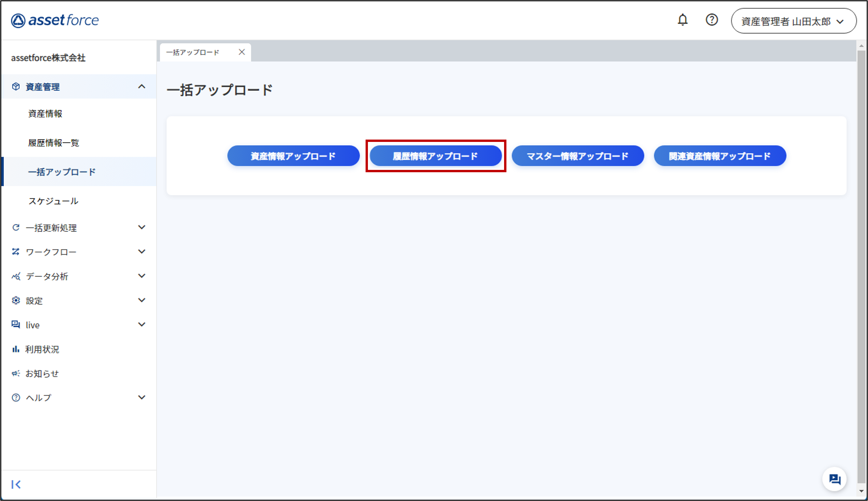Expand the 一括更新処理 chevron
Image resolution: width=868 pixels, height=501 pixels.
pyautogui.click(x=142, y=227)
